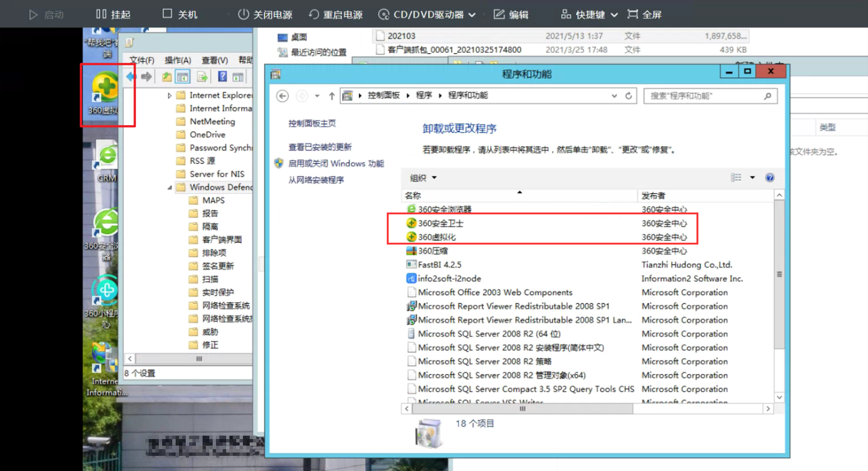This screenshot has width=868, height=471.
Task: Select the FastBI 4.2.5 program entry
Action: pyautogui.click(x=587, y=265)
